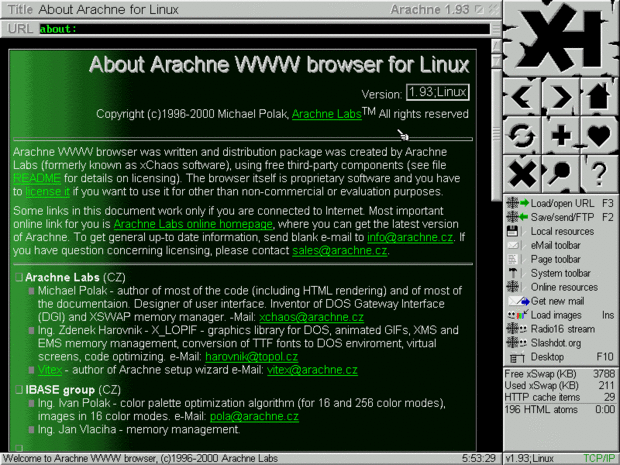Screen dimensions: 620x465
Task: Click the TCP/IP status indicator
Action: (599, 459)
